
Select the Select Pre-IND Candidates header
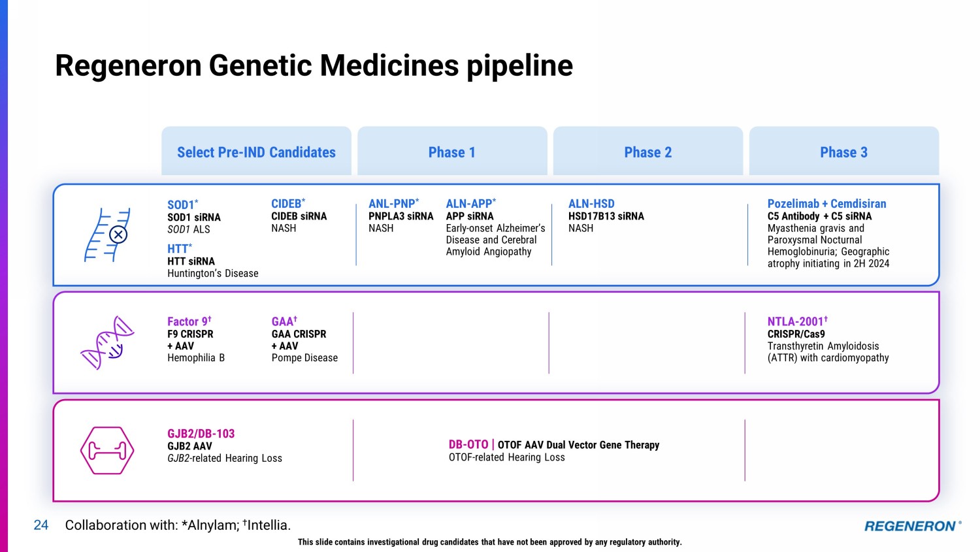click(x=256, y=152)
